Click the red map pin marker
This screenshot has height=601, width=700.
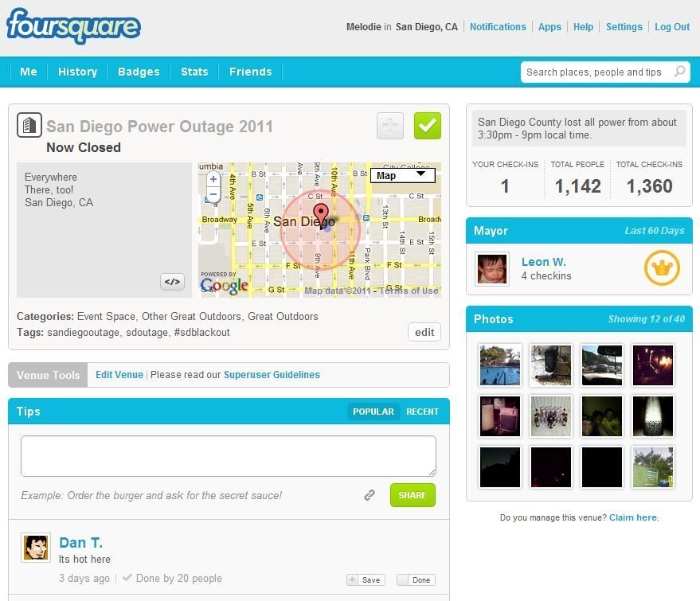(x=321, y=216)
